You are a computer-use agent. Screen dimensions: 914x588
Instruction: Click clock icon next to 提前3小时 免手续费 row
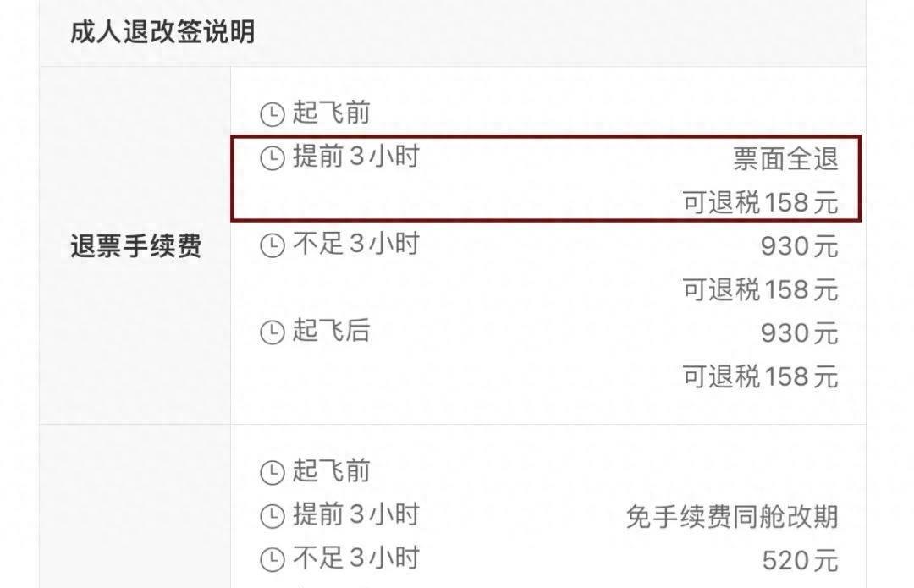point(272,516)
